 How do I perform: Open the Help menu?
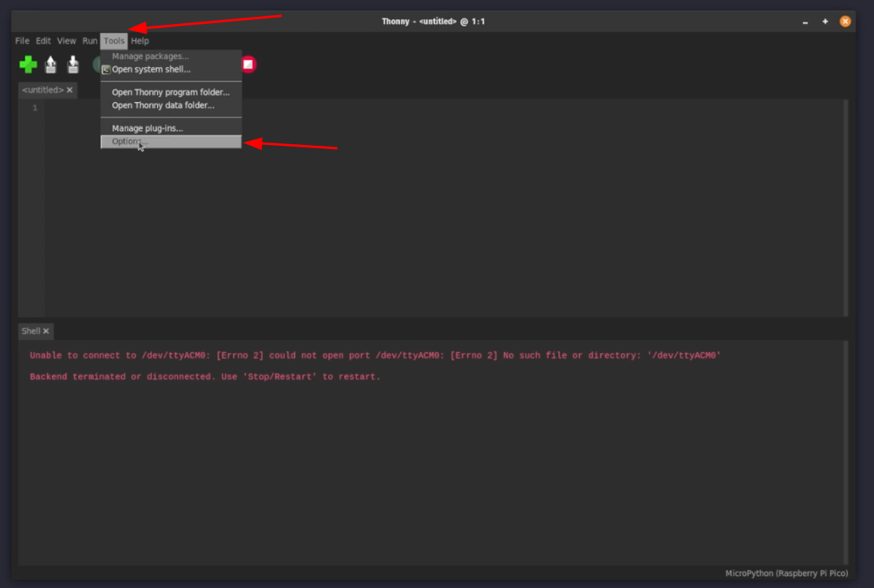click(x=139, y=41)
